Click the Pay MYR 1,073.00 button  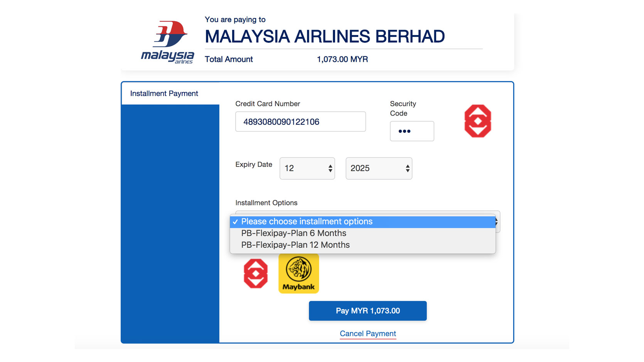368,311
